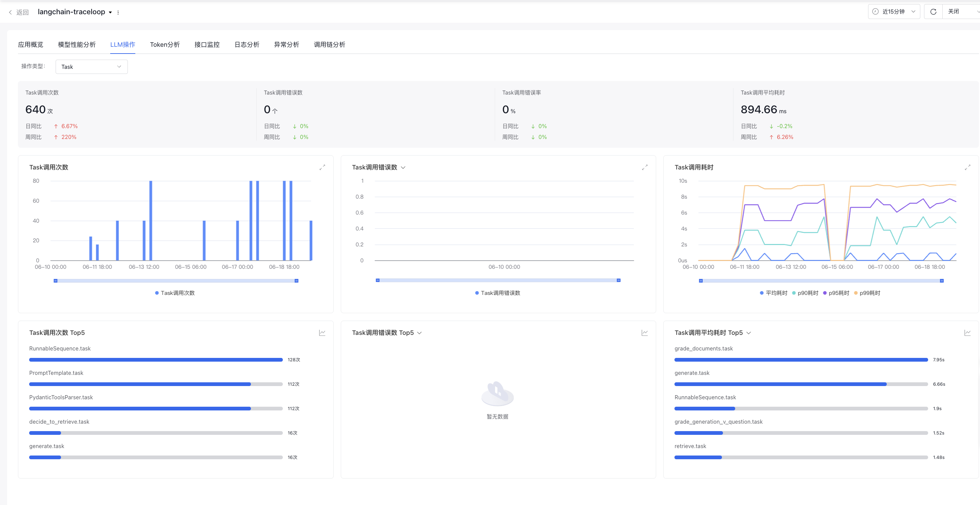Click the 暂无数据 empty state text
Viewport: 980px width, 505px height.
pos(497,417)
